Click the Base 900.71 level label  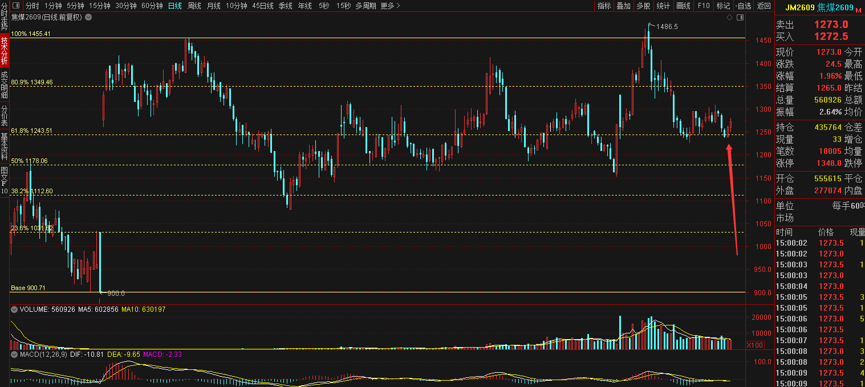point(28,288)
